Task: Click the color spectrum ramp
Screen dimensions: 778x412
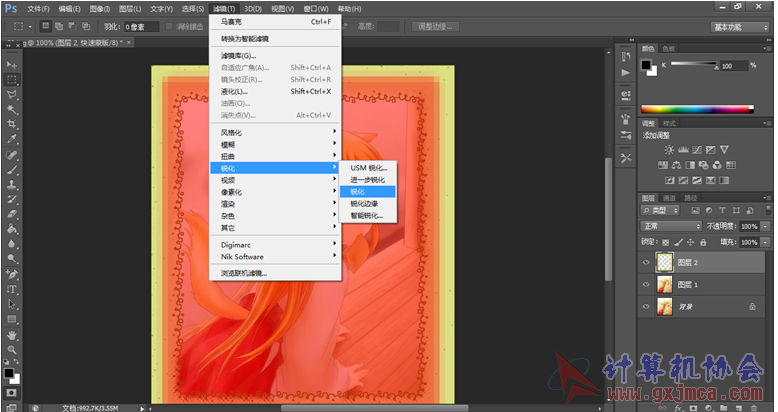Action: tap(697, 109)
